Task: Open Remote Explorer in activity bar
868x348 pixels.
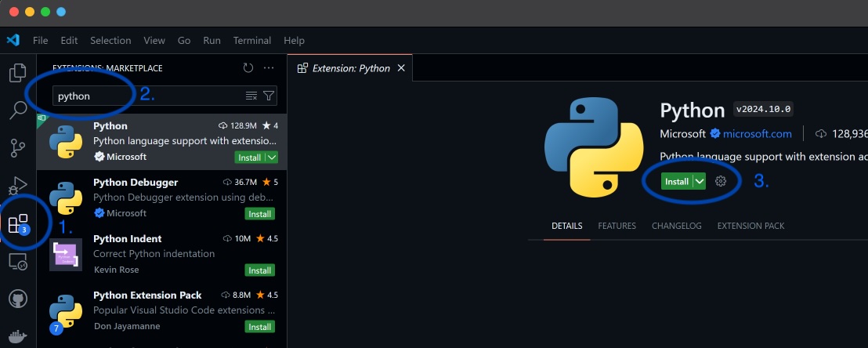Action: pos(17,262)
